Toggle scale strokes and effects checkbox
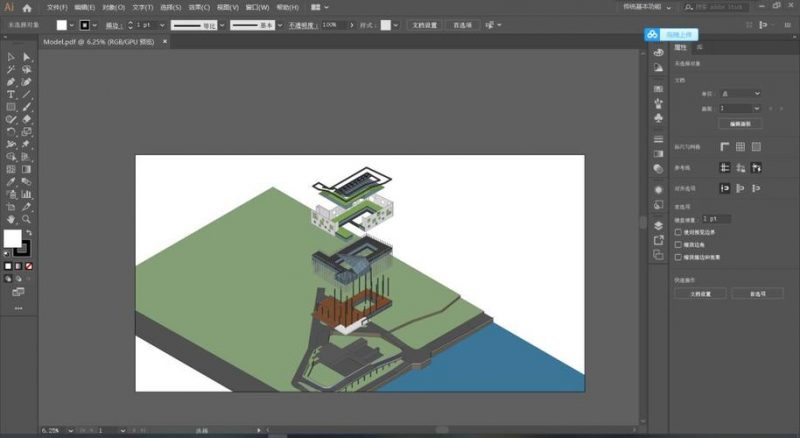This screenshot has width=800, height=438. click(678, 257)
